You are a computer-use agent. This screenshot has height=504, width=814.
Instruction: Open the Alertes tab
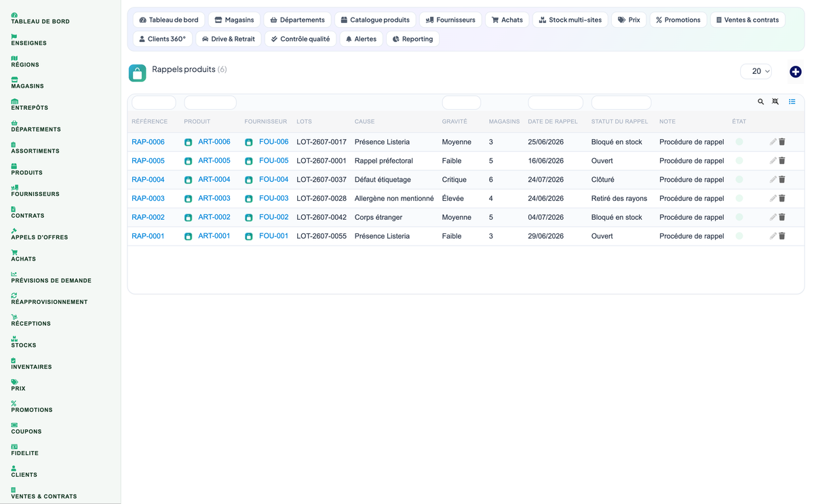click(362, 39)
